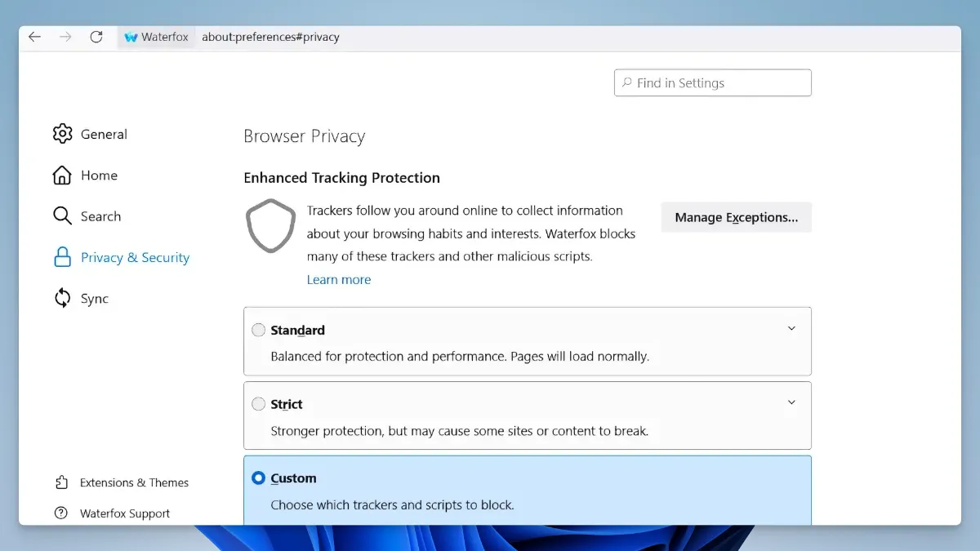Click the back arrow navigation icon

(34, 37)
